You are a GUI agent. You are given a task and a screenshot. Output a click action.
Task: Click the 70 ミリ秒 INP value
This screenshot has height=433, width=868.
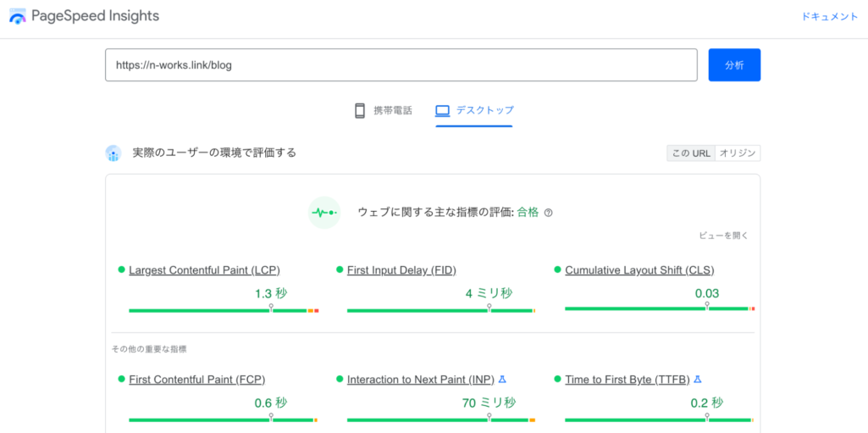tap(489, 403)
